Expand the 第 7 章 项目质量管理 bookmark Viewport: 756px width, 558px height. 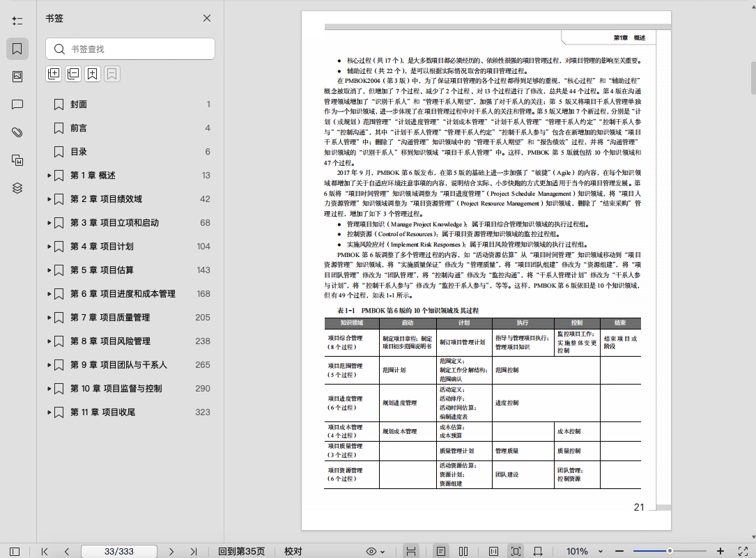(x=49, y=318)
